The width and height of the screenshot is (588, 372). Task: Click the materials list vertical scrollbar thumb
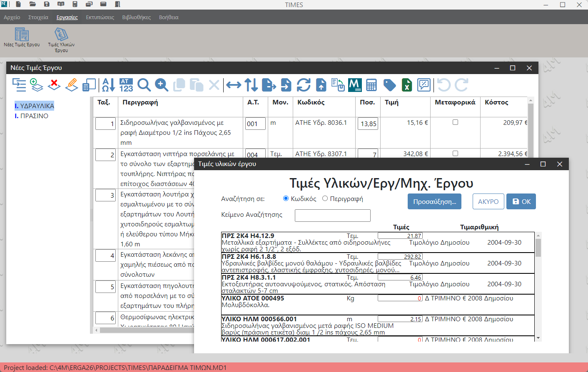pos(538,247)
